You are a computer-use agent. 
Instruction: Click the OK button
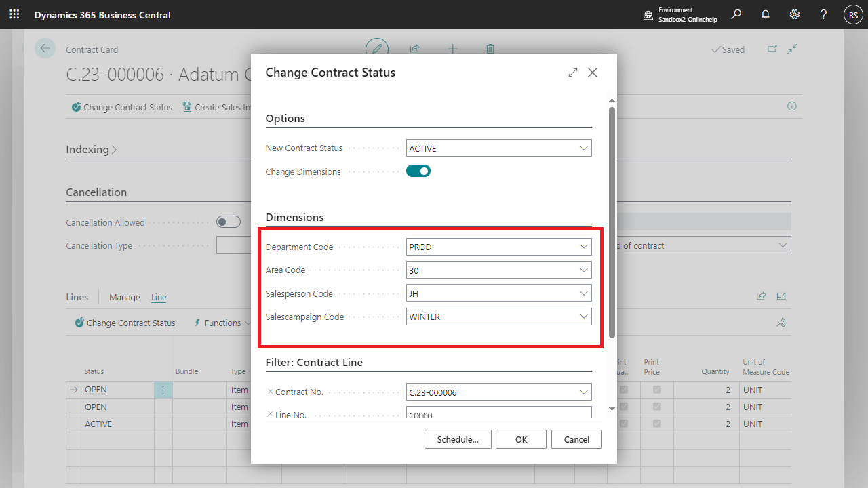521,439
